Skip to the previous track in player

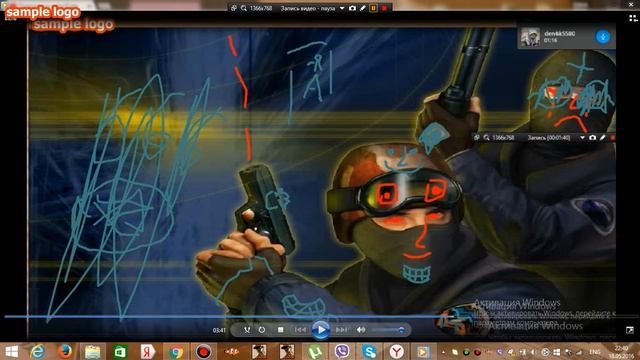[x=300, y=329]
